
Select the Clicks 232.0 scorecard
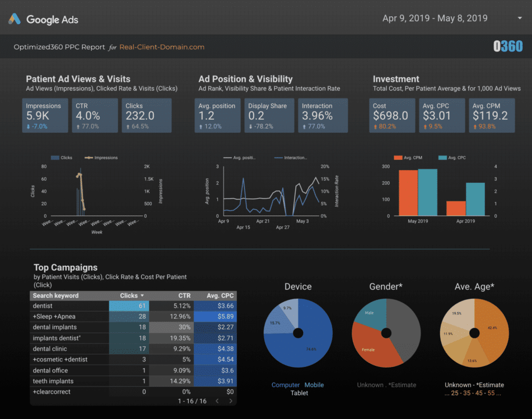coord(147,116)
